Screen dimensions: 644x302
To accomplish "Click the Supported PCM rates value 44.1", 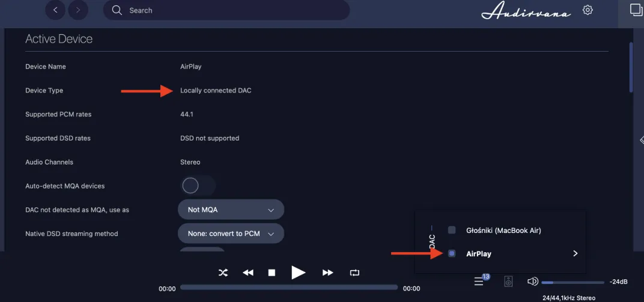I will coord(187,114).
